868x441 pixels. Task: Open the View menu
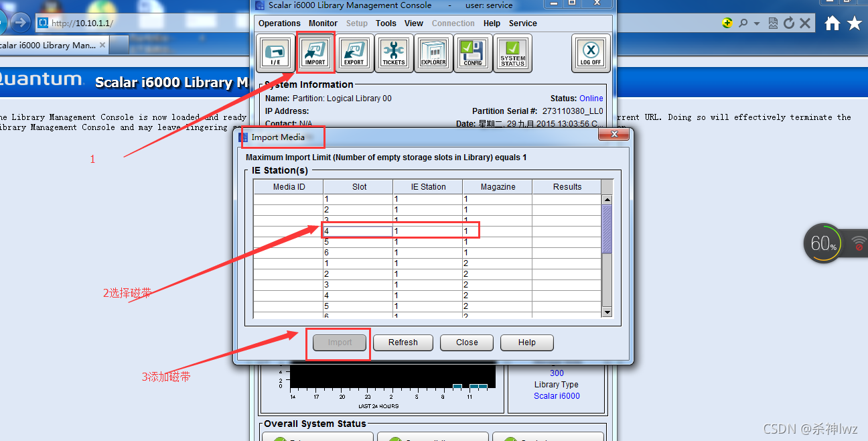(414, 23)
